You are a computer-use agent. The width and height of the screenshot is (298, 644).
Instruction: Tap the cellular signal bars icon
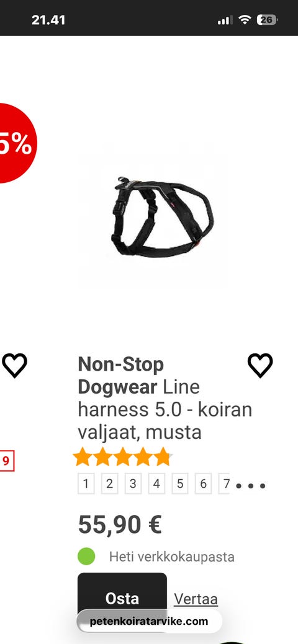click(225, 20)
